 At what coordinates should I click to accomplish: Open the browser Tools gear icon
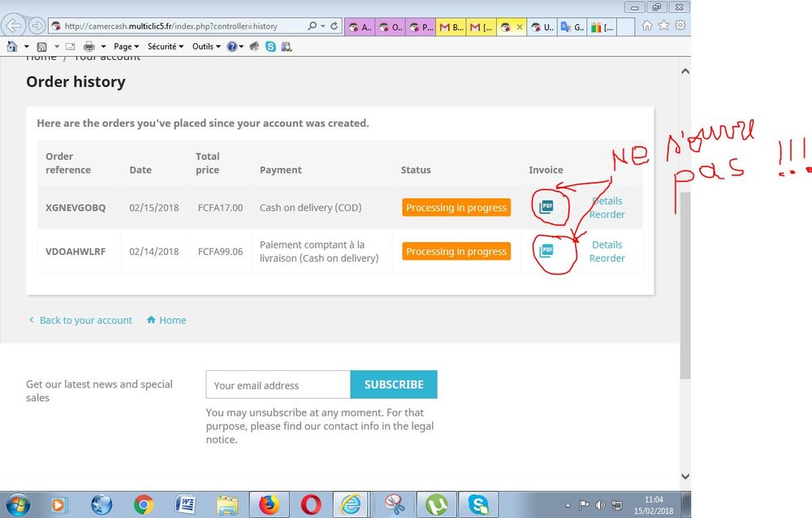(680, 25)
